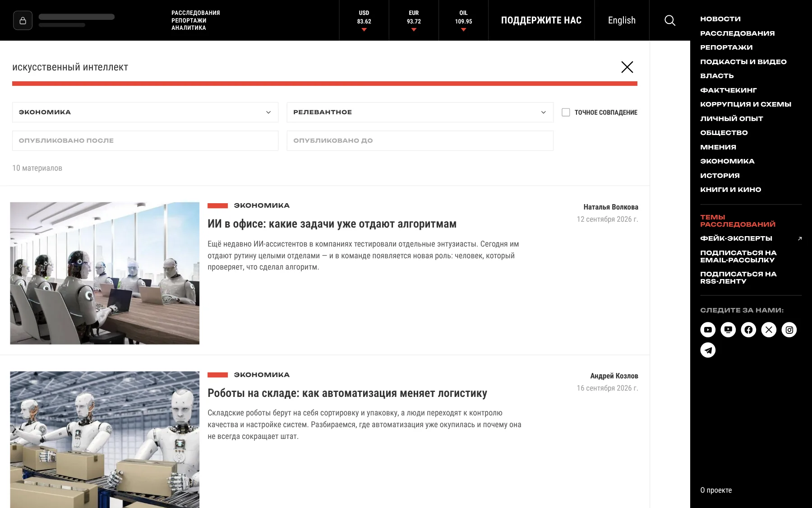Open the Instagram social icon
Viewport: 812px width, 508px height.
pos(789,330)
